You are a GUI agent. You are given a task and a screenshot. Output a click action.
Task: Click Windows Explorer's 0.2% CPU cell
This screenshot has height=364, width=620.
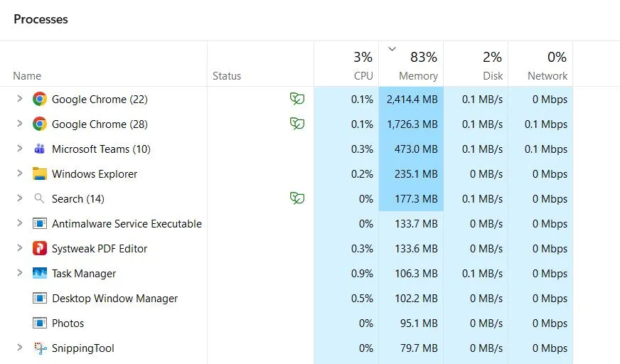pos(346,174)
